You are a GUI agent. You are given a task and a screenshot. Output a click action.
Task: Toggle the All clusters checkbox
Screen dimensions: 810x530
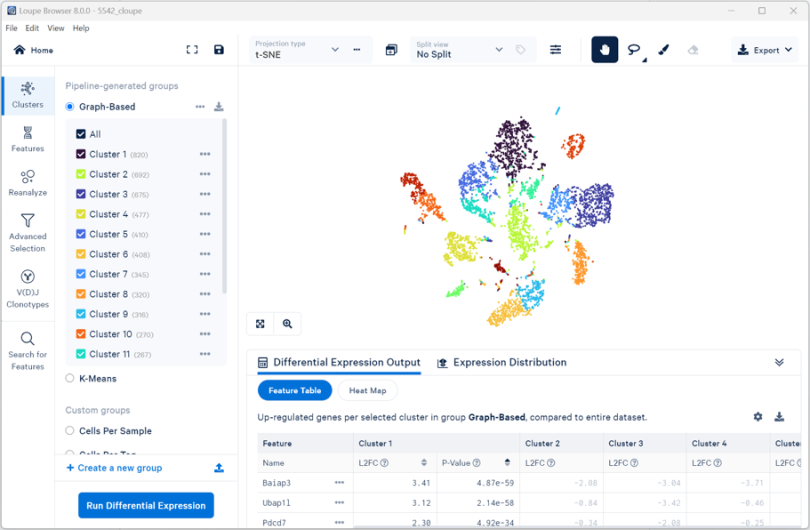pyautogui.click(x=82, y=134)
